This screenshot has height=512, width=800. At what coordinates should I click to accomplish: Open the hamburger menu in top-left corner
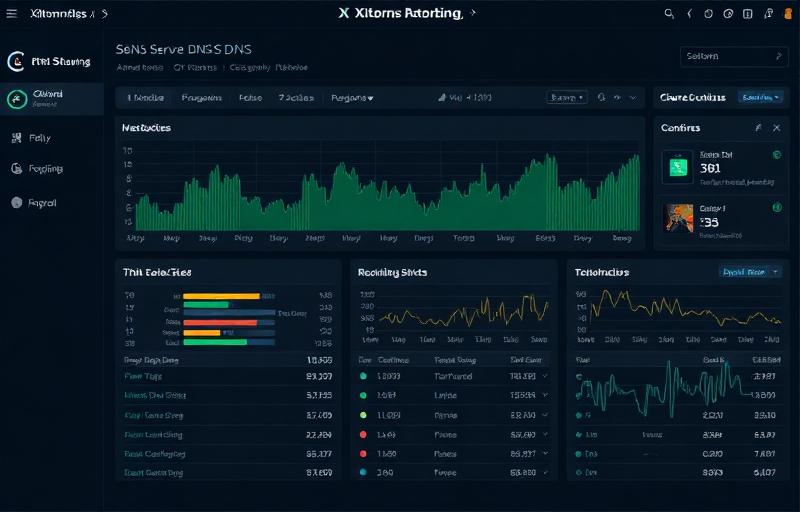point(12,14)
